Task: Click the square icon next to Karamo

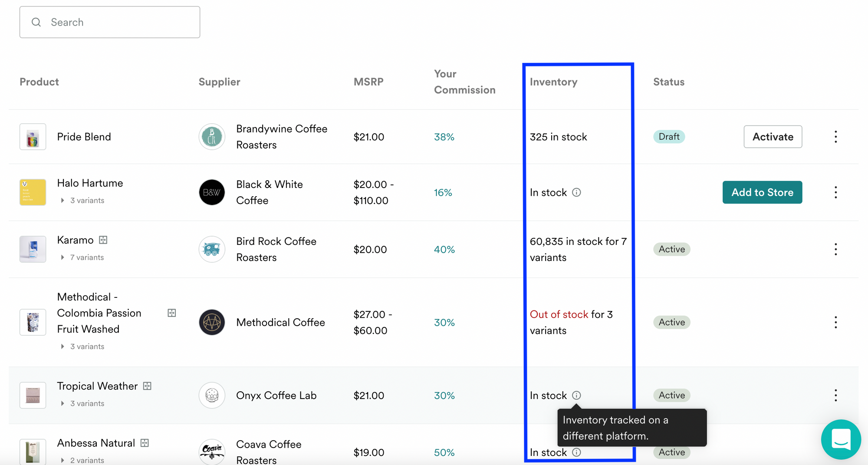Action: pyautogui.click(x=103, y=240)
